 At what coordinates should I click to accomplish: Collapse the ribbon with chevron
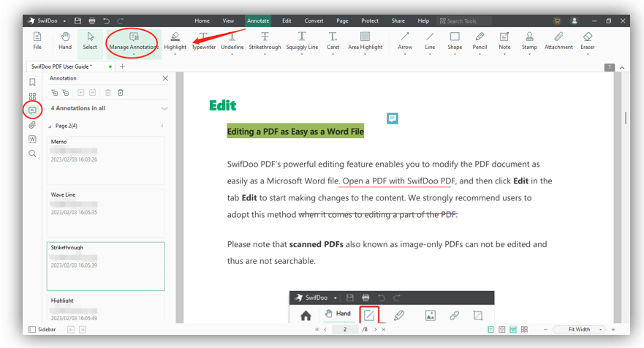click(622, 67)
